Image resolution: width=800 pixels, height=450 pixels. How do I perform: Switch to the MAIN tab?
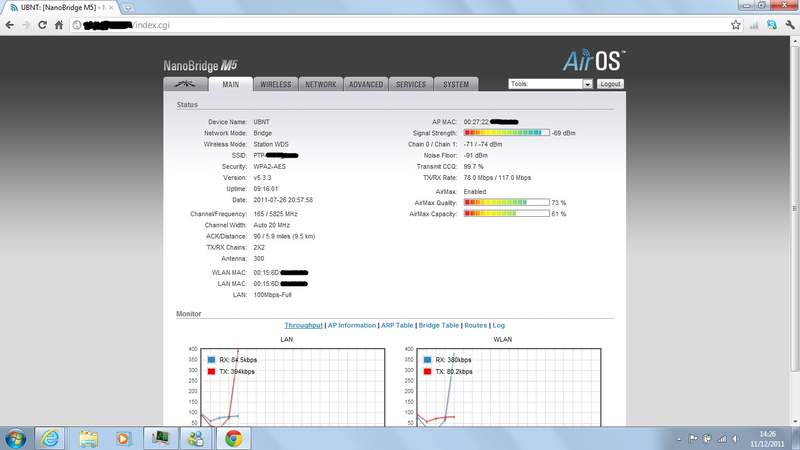pyautogui.click(x=231, y=84)
